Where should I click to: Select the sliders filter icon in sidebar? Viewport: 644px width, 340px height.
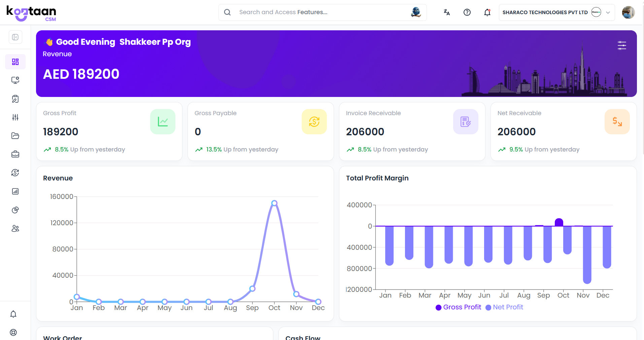pos(15,117)
